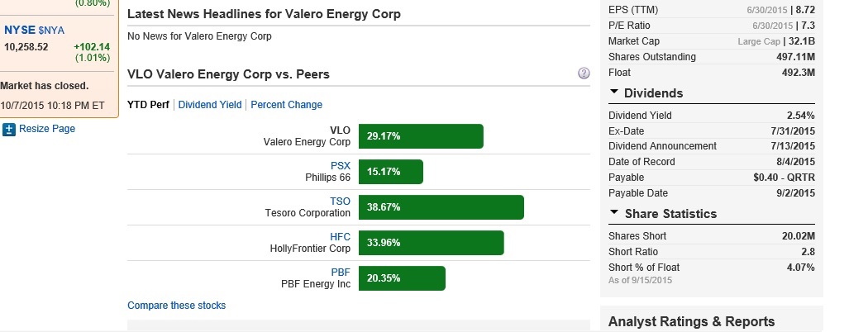The width and height of the screenshot is (868, 332).
Task: Click the HollyFrontier 33.96% green bar
Action: (x=431, y=243)
